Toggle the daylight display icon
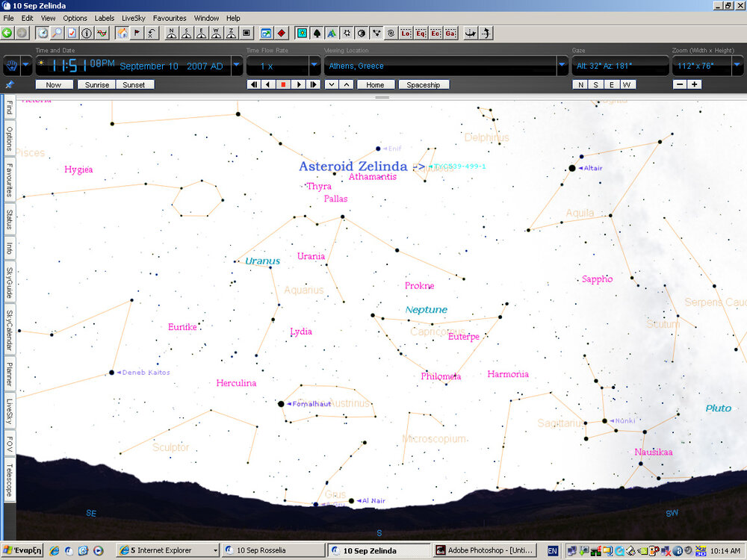Image resolution: width=747 pixels, height=560 pixels. (302, 33)
